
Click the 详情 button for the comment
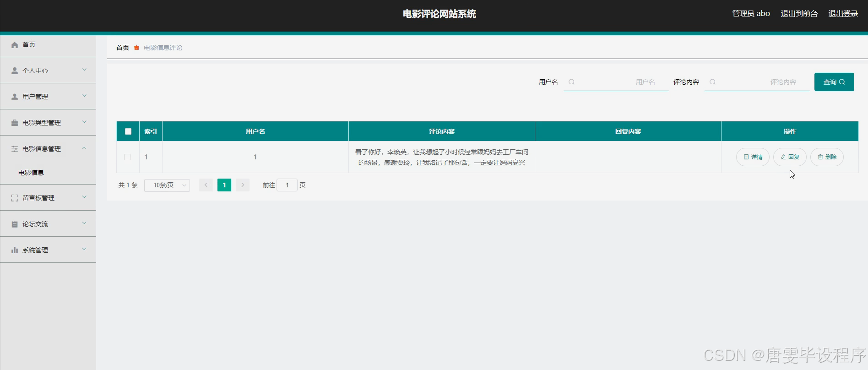coord(753,157)
